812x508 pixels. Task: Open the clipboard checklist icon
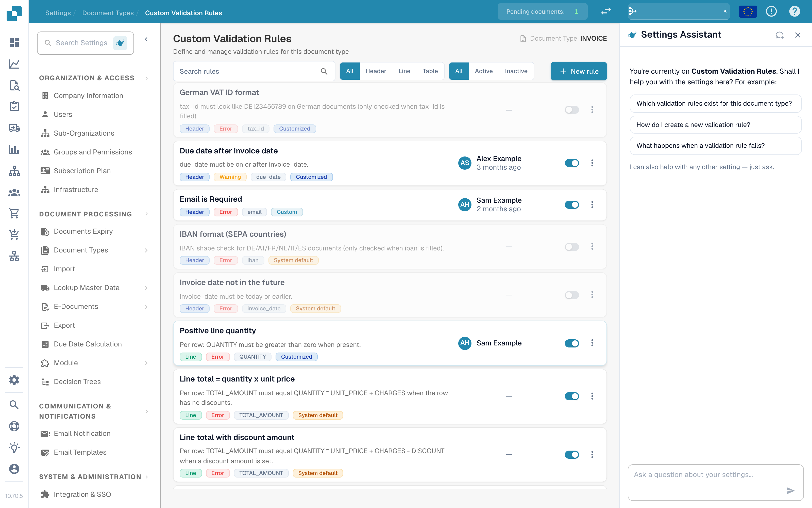coord(14,106)
